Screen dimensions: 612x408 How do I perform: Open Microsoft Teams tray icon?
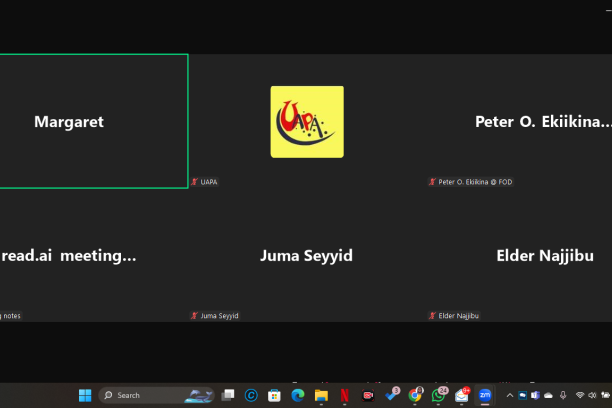pos(535,395)
